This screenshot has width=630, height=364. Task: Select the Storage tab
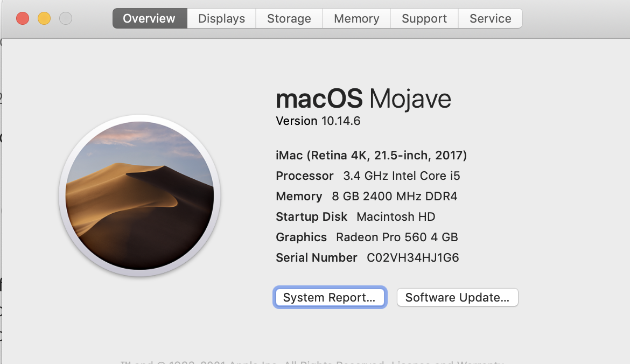pyautogui.click(x=289, y=19)
